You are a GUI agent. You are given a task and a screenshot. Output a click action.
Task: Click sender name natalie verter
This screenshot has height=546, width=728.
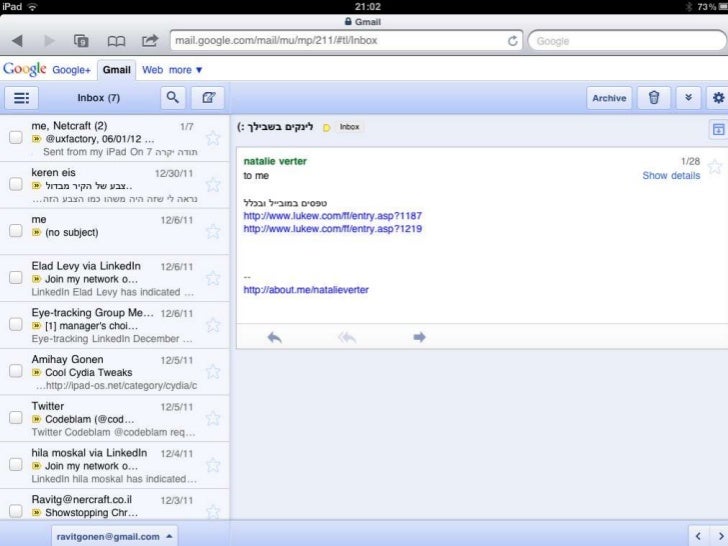click(x=275, y=161)
